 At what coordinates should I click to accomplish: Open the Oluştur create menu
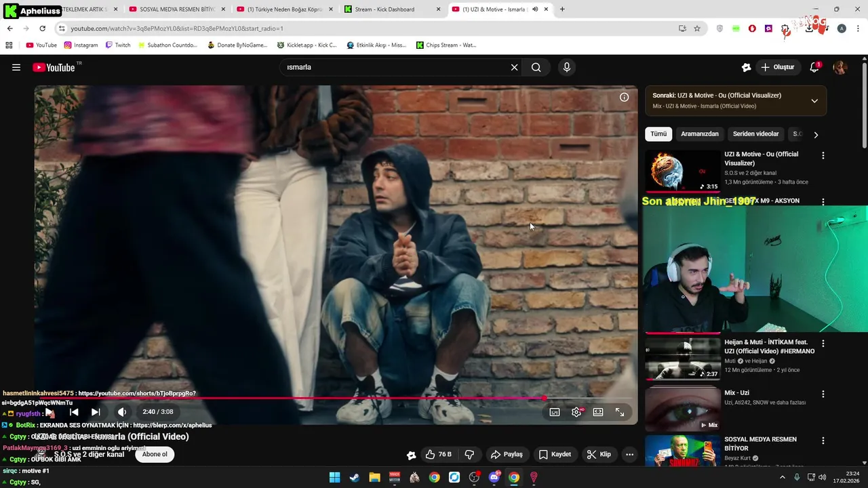pos(778,67)
